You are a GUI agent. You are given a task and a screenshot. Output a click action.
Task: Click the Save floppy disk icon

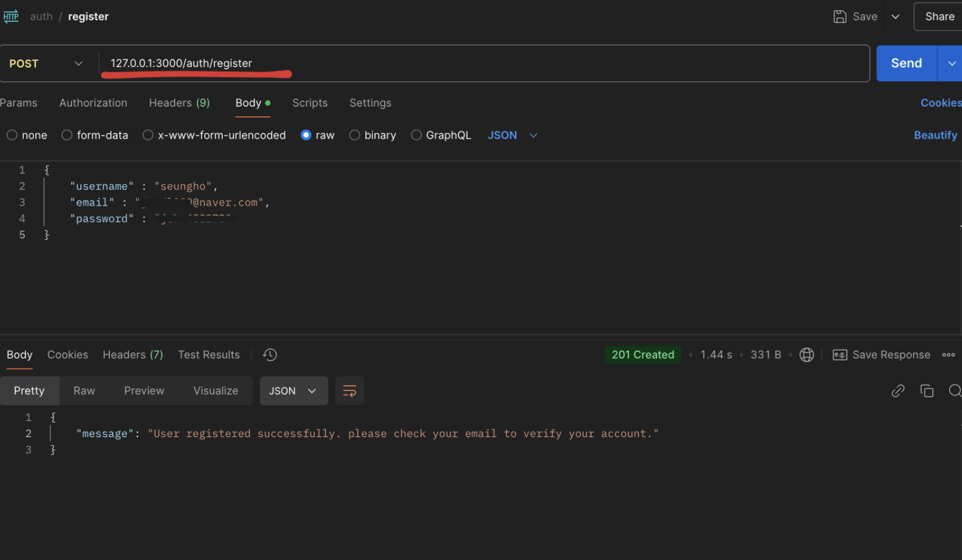coord(840,17)
